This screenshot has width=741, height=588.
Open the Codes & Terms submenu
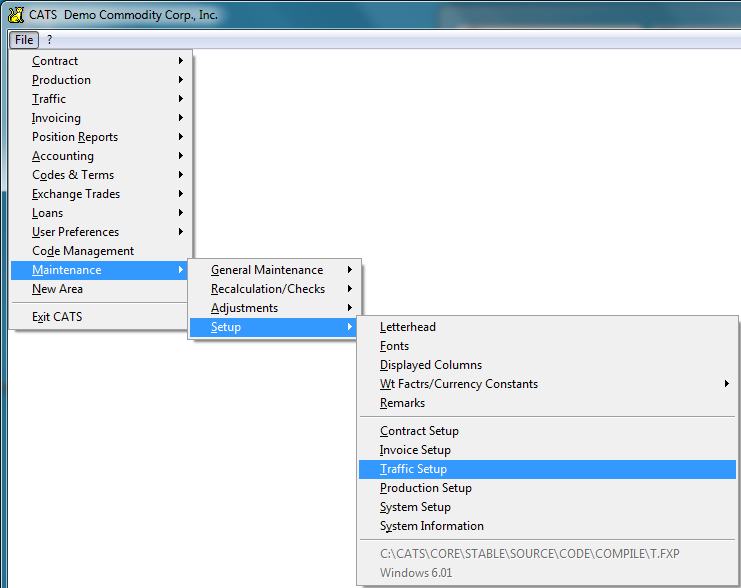[x=101, y=175]
